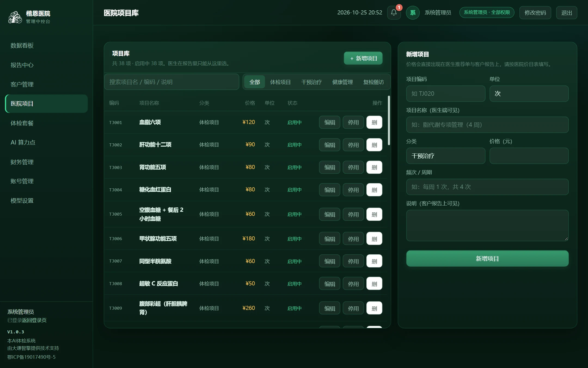588x368 pixels.
Task: Select the 全部 filter tab
Action: click(x=255, y=82)
